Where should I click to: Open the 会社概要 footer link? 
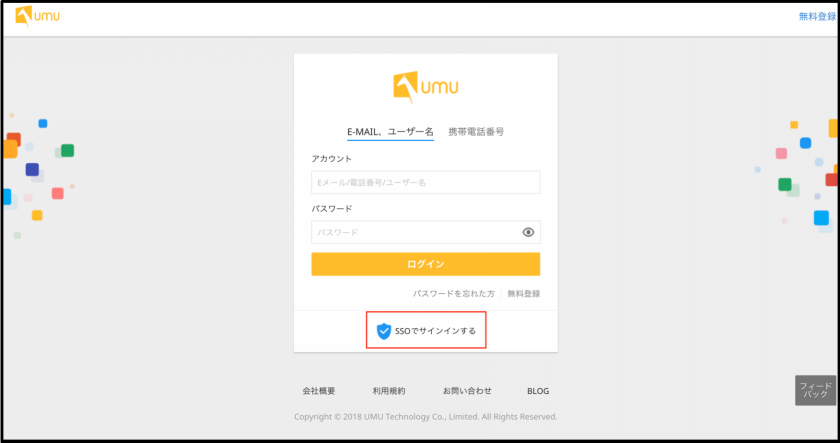click(319, 391)
